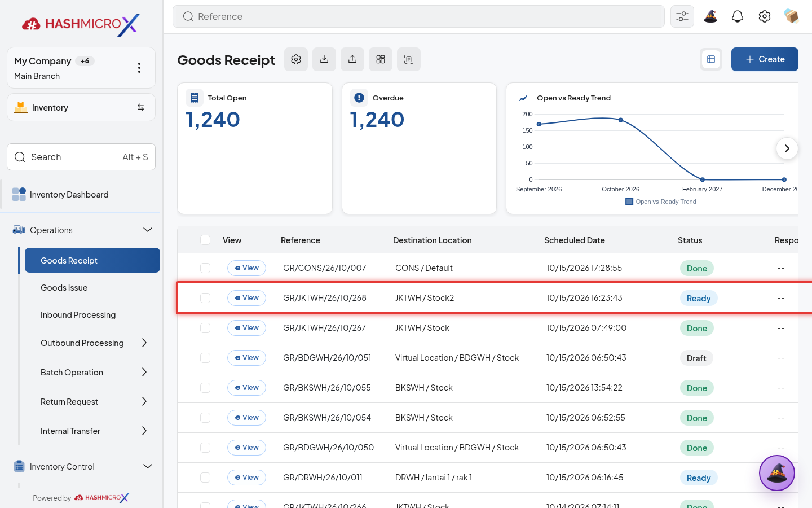Expand the Internal Transfer submenu

click(144, 431)
